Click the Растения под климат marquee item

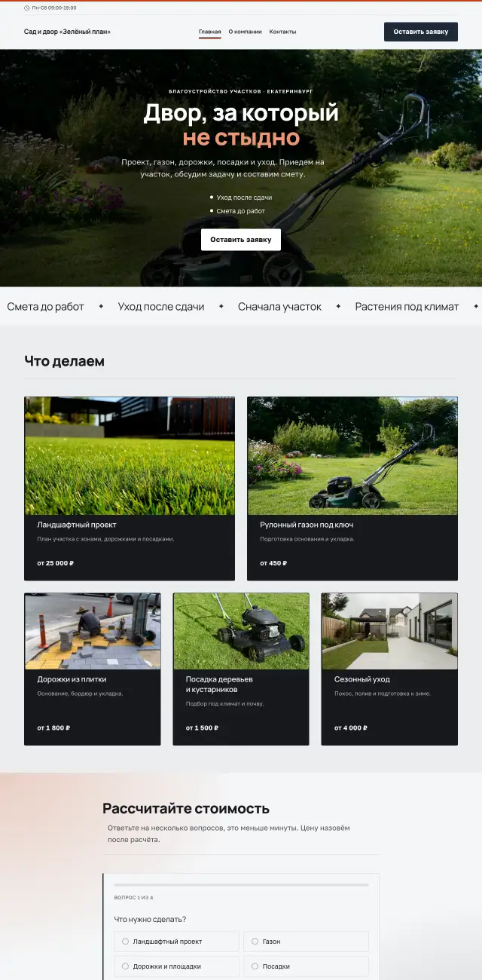coord(407,307)
